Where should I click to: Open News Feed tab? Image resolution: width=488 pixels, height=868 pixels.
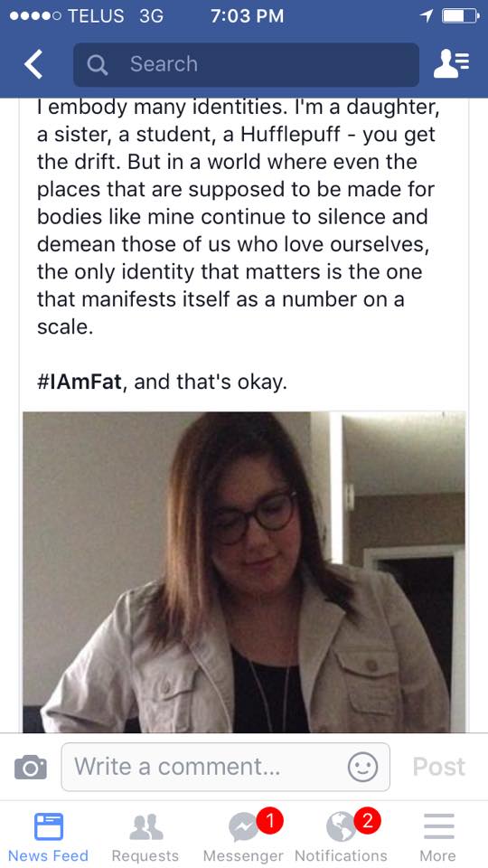click(x=48, y=835)
